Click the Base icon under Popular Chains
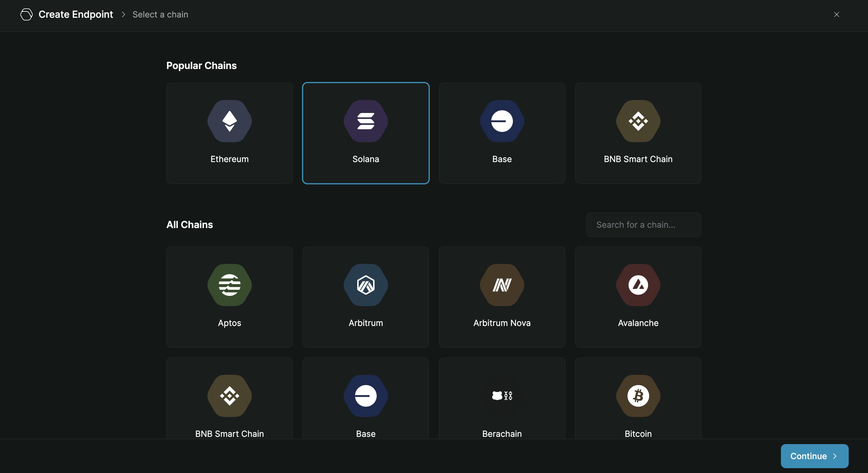The image size is (868, 473). click(x=502, y=121)
